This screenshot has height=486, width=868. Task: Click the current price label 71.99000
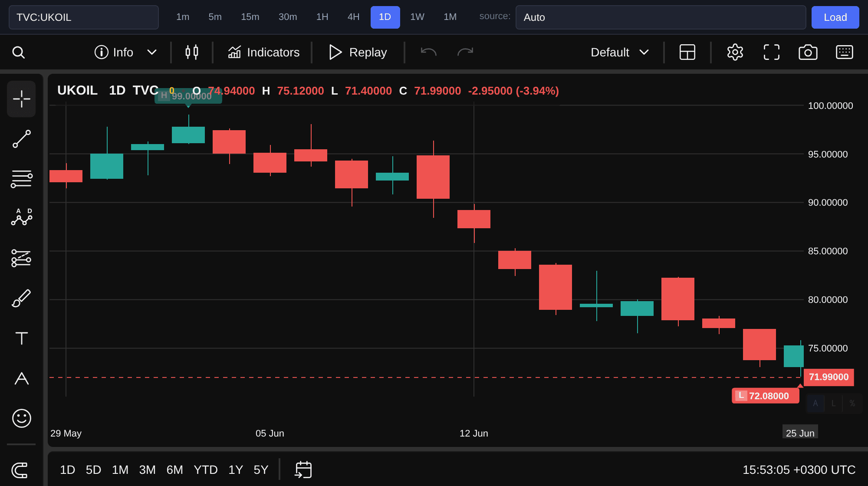point(829,377)
